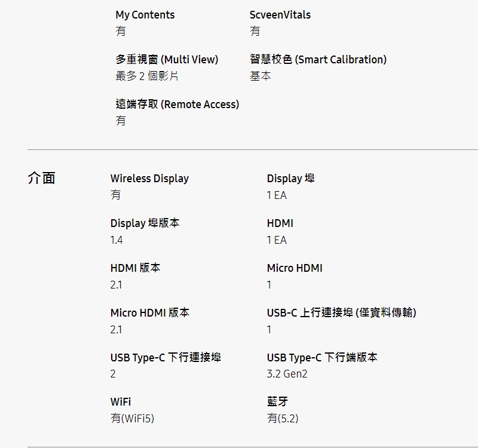Click the 最多 2 個影片 value text
The height and width of the screenshot is (448, 478).
[146, 76]
